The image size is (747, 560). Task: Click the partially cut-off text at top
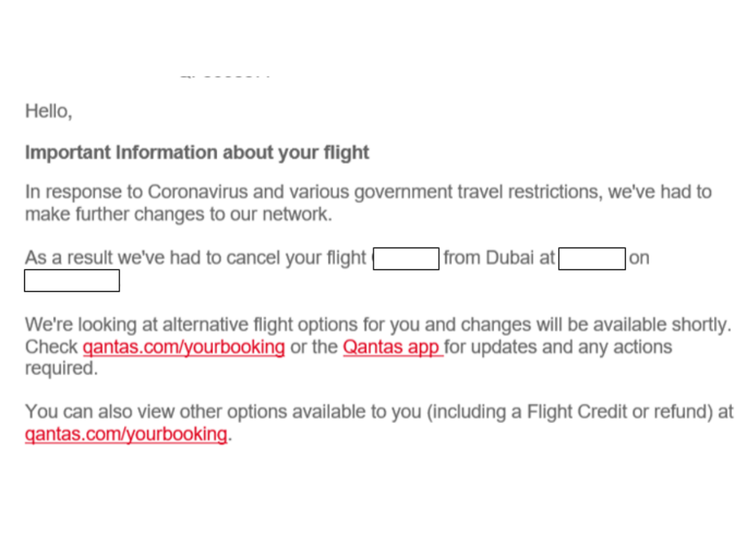coord(225,75)
